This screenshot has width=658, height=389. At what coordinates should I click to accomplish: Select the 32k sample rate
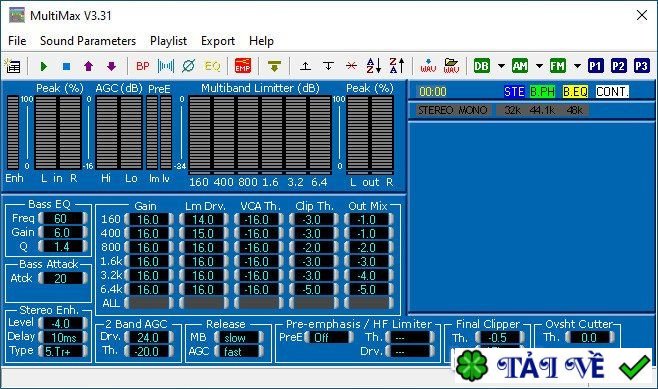[512, 110]
